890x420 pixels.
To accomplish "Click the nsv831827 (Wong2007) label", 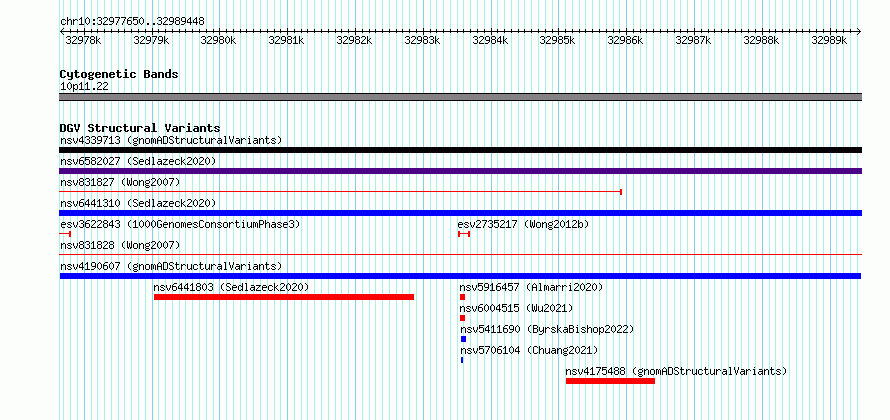I will [120, 182].
